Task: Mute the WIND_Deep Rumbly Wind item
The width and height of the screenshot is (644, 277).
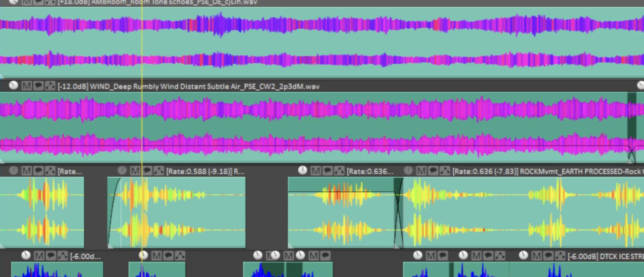Action: tap(26, 86)
